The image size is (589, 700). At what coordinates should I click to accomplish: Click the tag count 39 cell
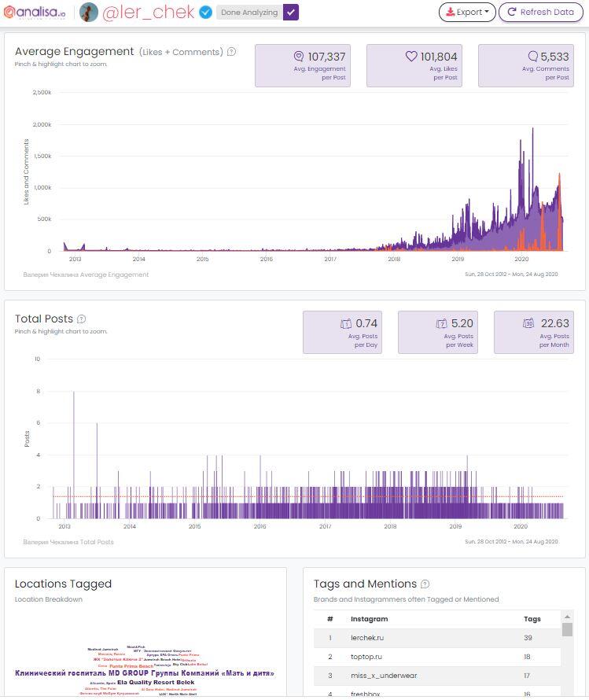528,638
